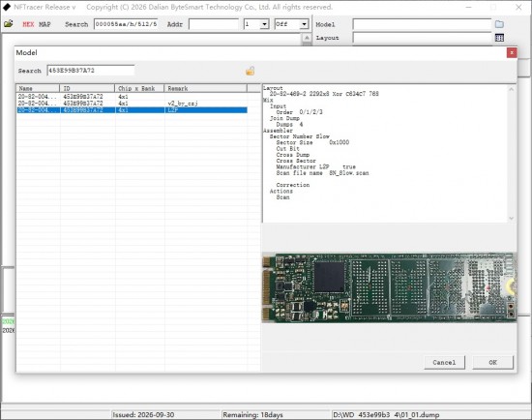Screen dimensions: 532x420
Task: Click the Cancel button
Action: [x=444, y=362]
